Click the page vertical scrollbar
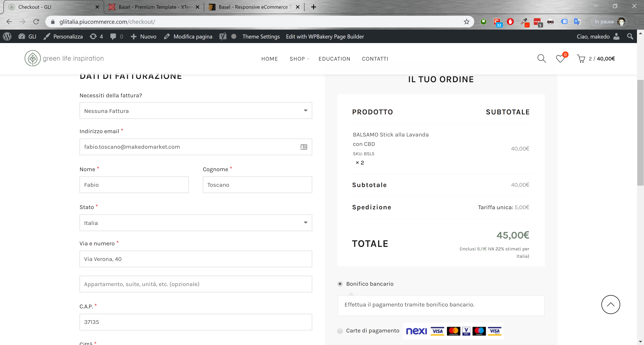Image resolution: width=644 pixels, height=345 pixels. tap(640, 133)
